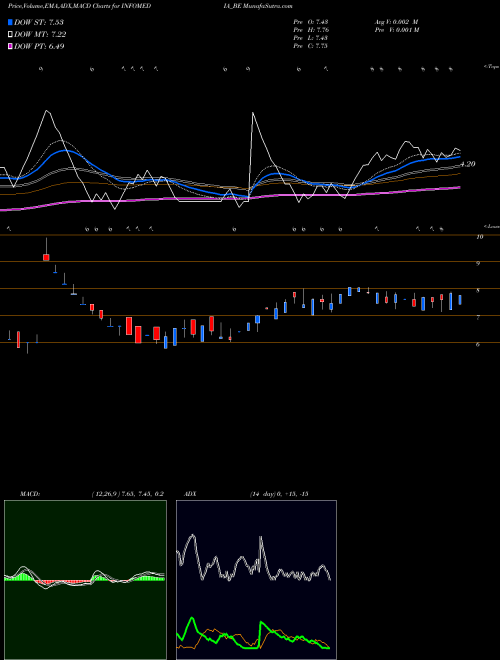
Task: Open the green MACD histogram chart
Action: click(85, 580)
